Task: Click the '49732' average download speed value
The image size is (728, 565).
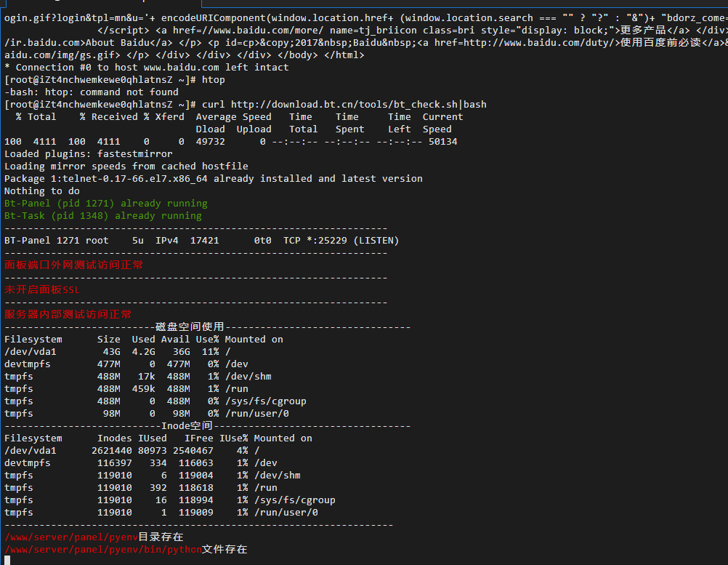Action: tap(210, 142)
